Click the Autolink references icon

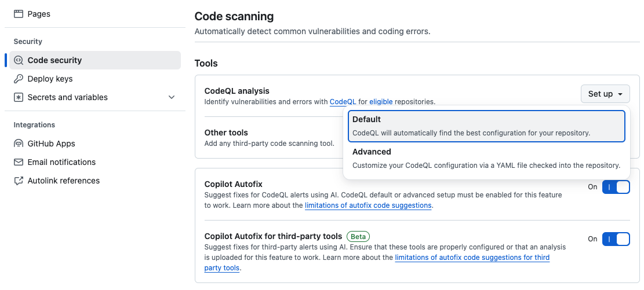[18, 181]
